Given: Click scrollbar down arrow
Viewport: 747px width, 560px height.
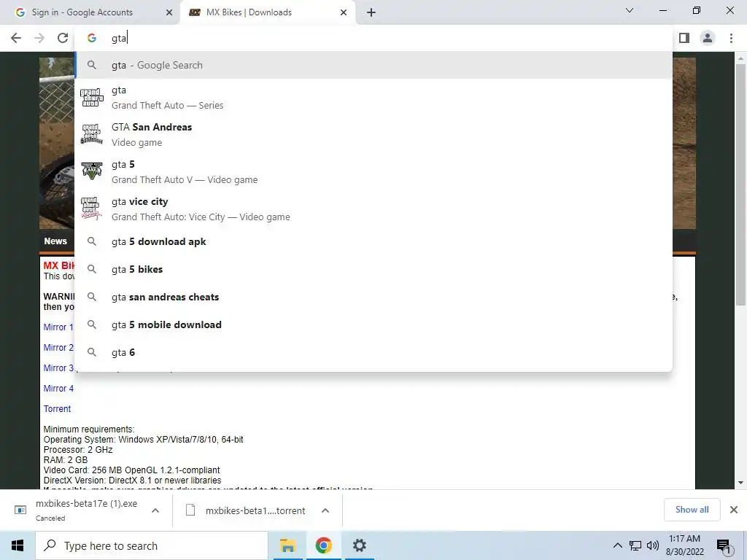Looking at the screenshot, I should click(x=740, y=483).
